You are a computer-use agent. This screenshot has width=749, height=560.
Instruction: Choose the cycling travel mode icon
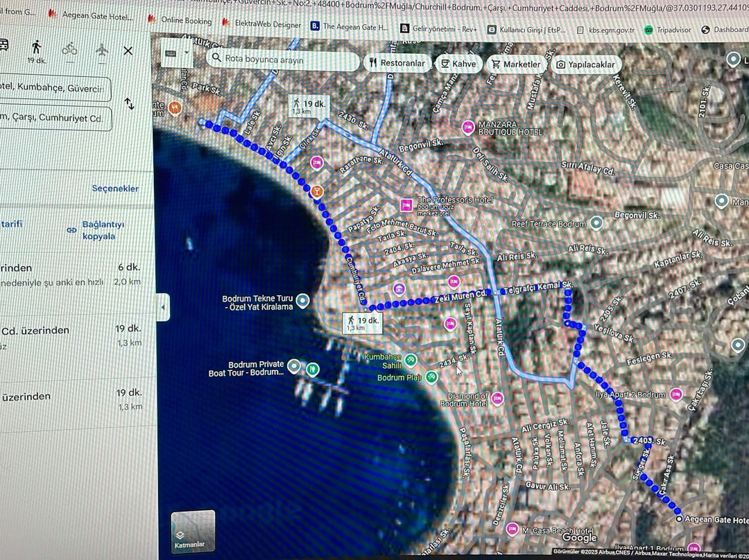click(69, 49)
